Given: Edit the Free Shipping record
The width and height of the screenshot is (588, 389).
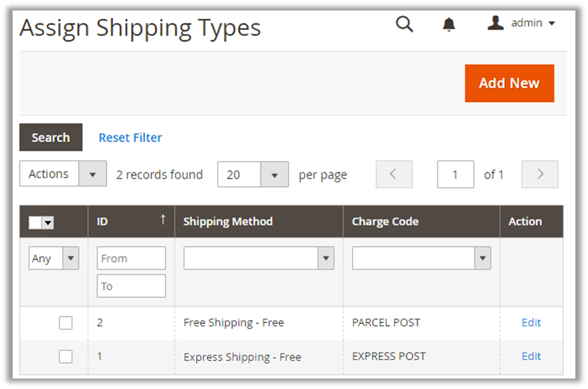Looking at the screenshot, I should [531, 323].
